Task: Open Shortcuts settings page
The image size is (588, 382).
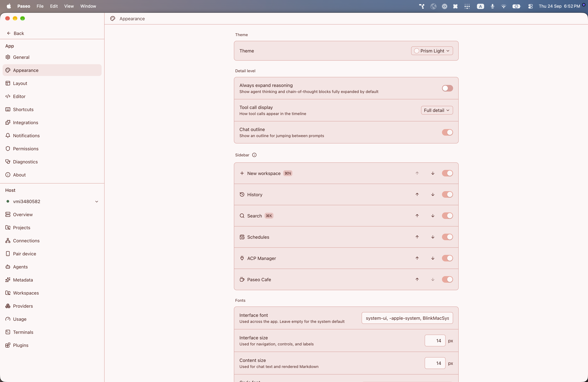Action: (x=52, y=109)
